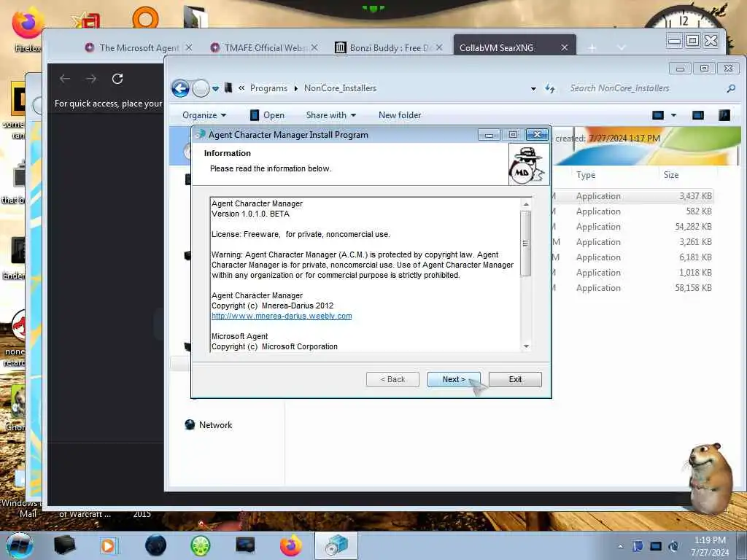Open a new browser tab with the plus button
This screenshot has height=560, width=747.
click(592, 47)
